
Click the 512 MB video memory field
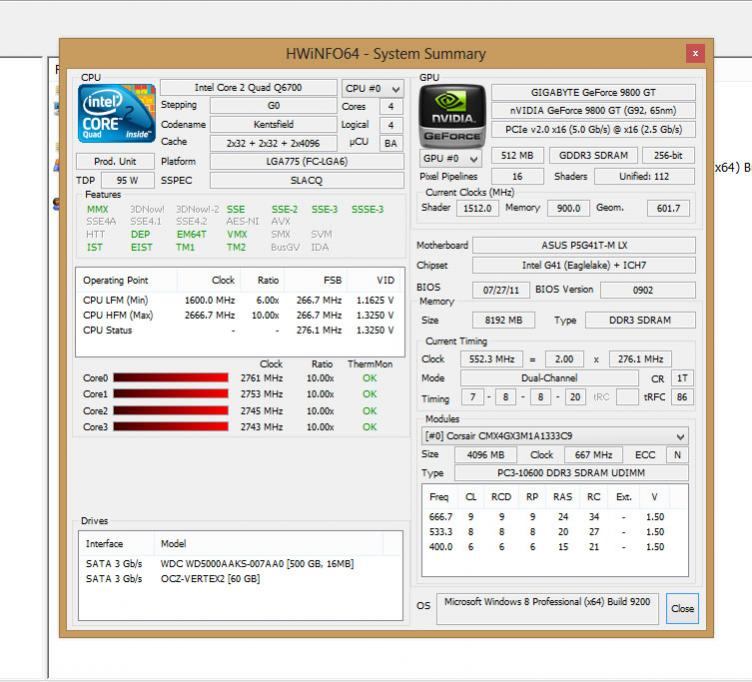[517, 155]
